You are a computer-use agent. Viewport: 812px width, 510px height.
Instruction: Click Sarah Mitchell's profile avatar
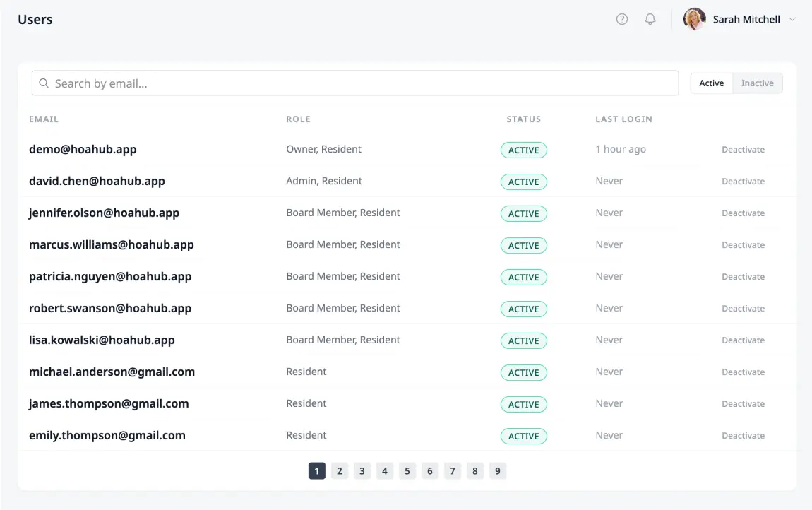tap(693, 19)
